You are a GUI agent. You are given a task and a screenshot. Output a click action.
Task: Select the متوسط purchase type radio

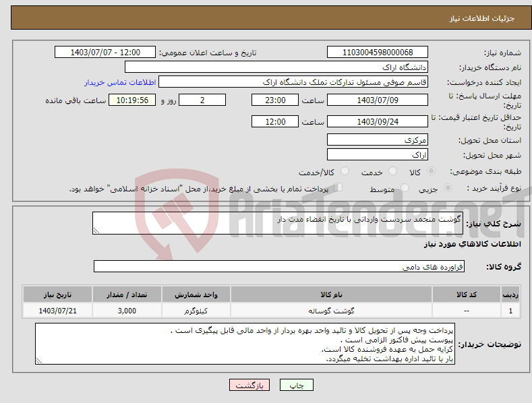click(405, 188)
